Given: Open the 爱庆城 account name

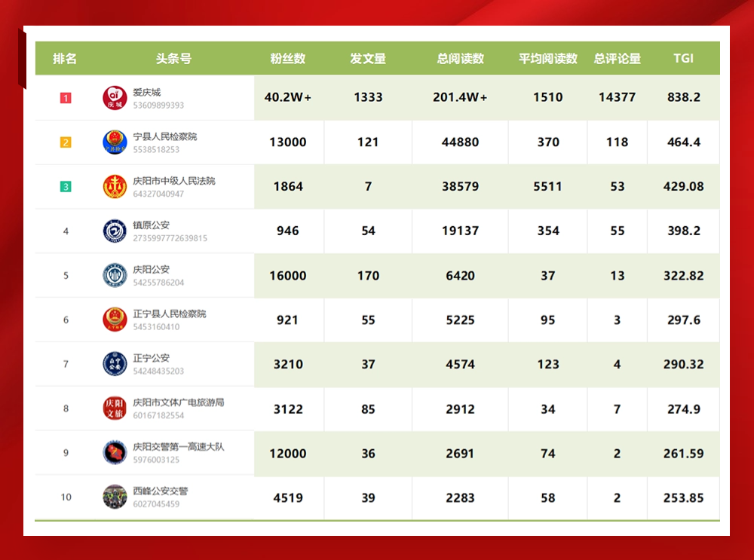Looking at the screenshot, I should point(147,92).
